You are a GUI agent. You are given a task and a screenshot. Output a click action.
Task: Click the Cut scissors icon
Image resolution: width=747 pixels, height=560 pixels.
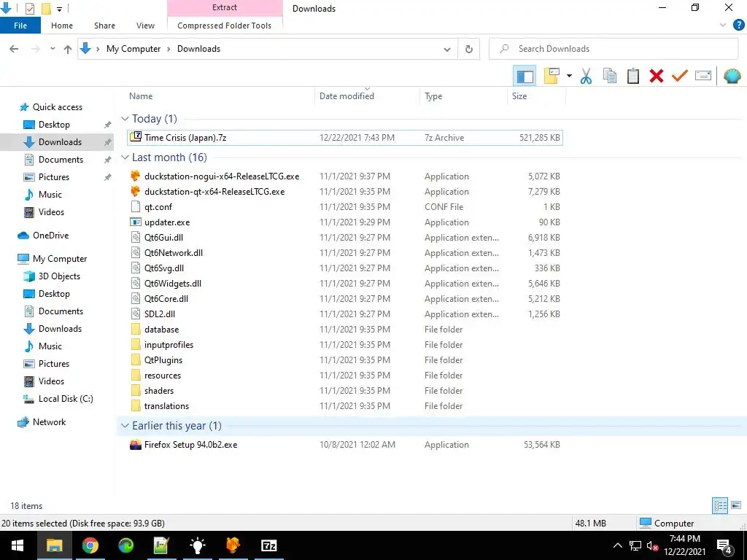[x=586, y=76]
